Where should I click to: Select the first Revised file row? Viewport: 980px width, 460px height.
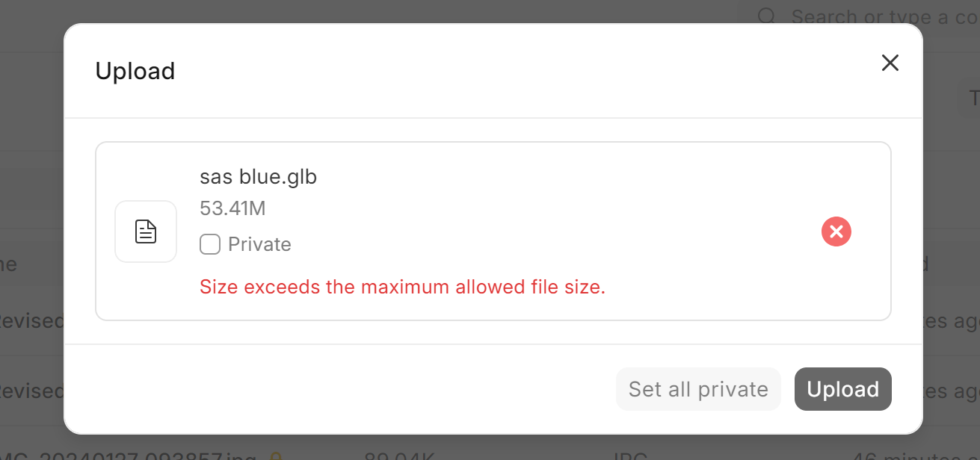(32, 321)
